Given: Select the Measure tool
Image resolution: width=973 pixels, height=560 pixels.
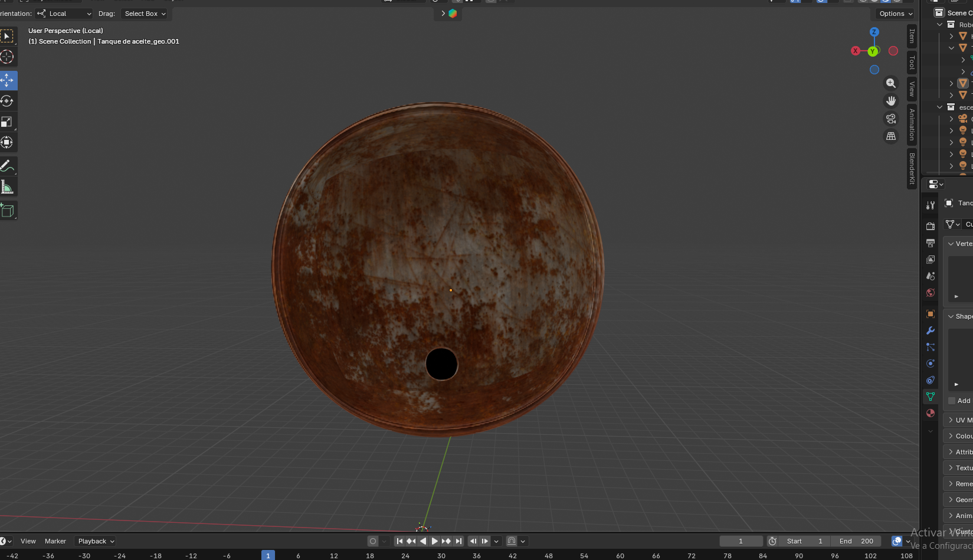Looking at the screenshot, I should (7, 188).
